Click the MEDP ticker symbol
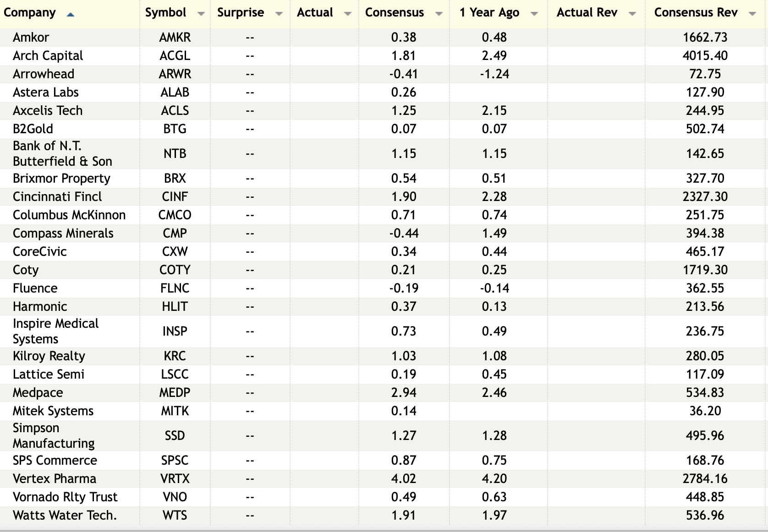This screenshot has height=532, width=768. click(x=175, y=393)
